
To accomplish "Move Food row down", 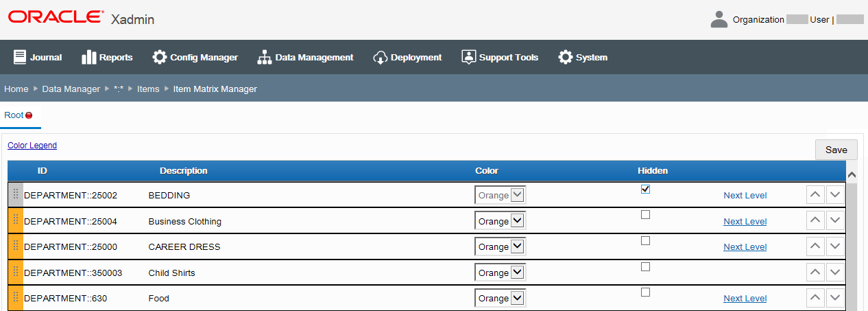I will pos(835,298).
